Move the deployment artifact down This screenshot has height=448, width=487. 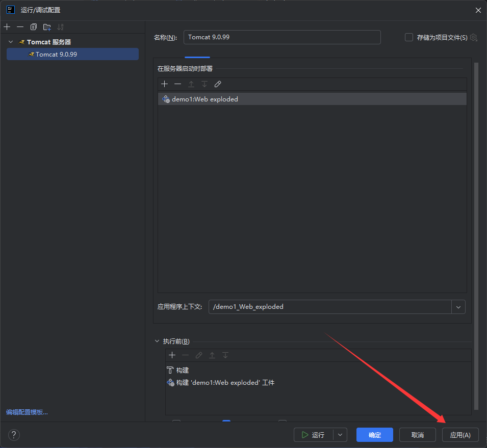204,84
